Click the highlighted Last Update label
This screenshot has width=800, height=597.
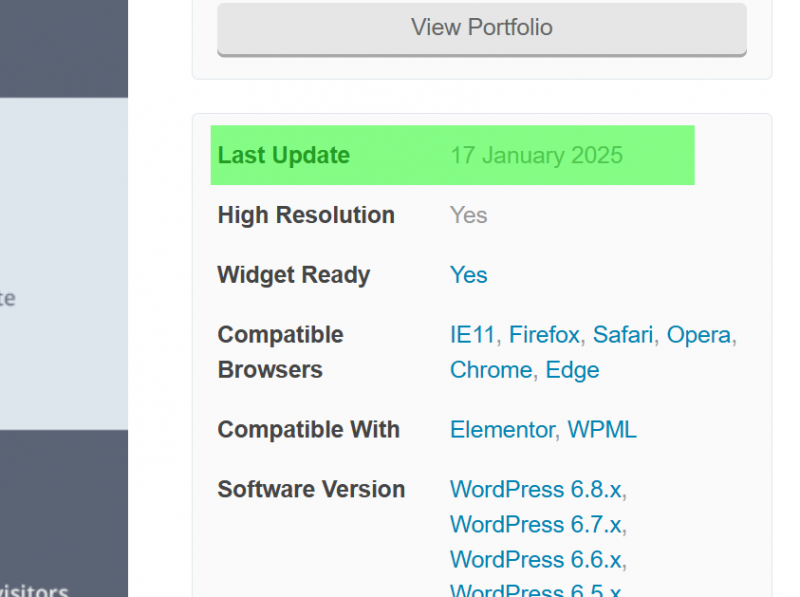(284, 156)
